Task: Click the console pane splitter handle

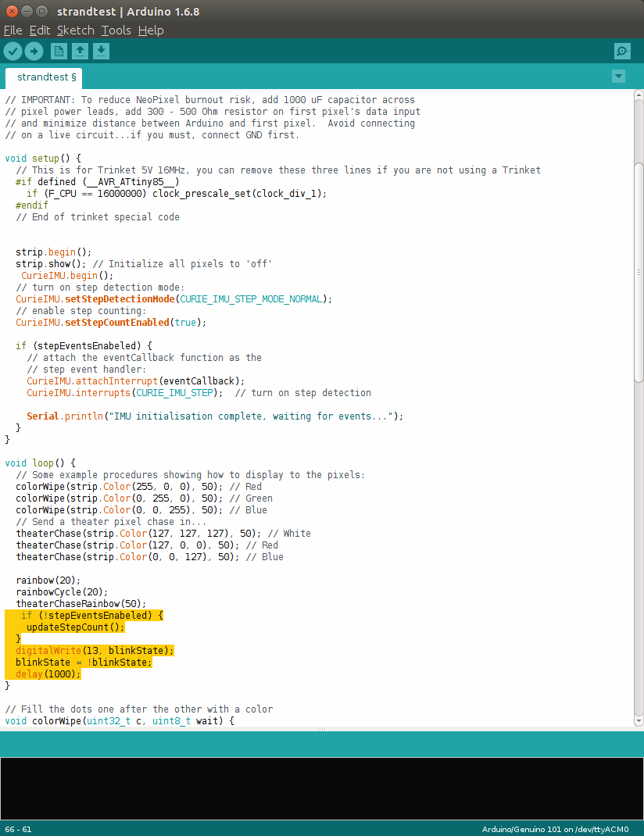Action: point(322,728)
